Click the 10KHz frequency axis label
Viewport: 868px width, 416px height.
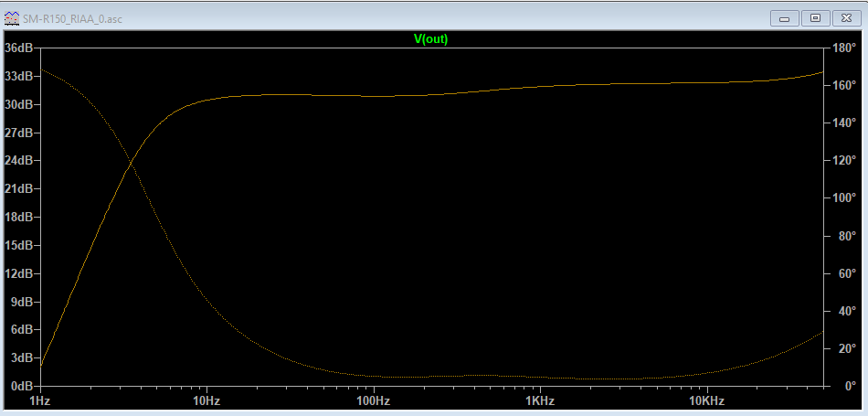tap(707, 401)
